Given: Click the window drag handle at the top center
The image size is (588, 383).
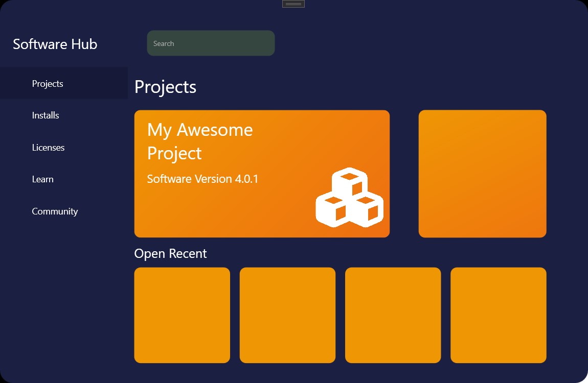Looking at the screenshot, I should pyautogui.click(x=293, y=3).
